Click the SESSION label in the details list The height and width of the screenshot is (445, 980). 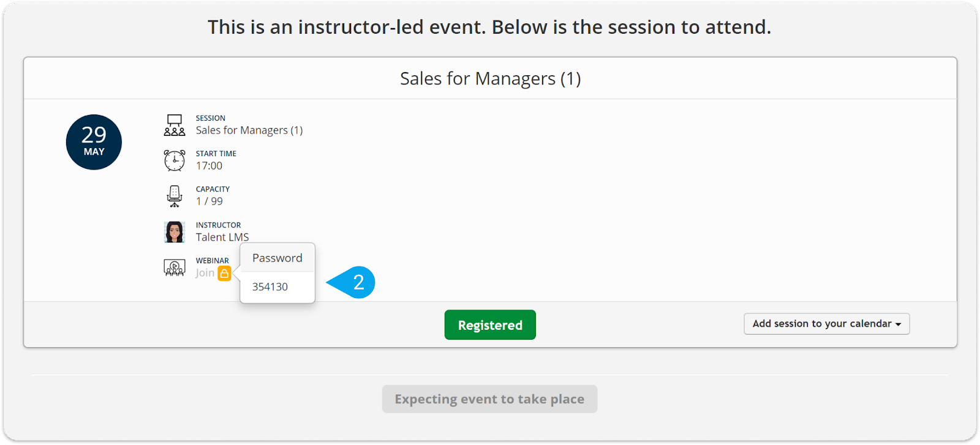[x=210, y=118]
